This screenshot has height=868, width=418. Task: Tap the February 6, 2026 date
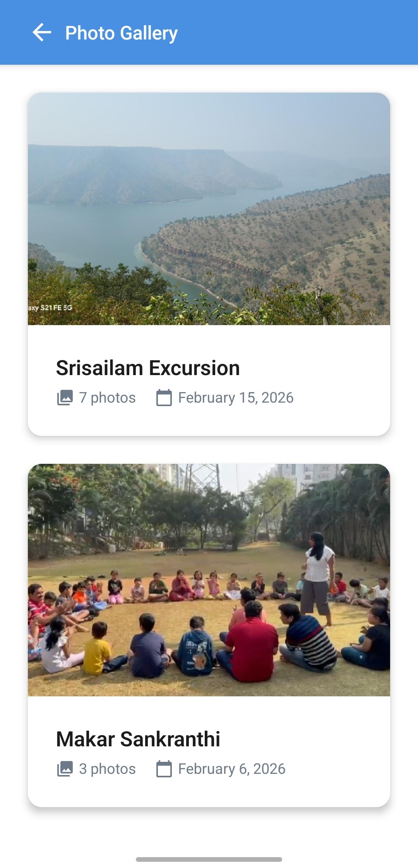(x=231, y=769)
